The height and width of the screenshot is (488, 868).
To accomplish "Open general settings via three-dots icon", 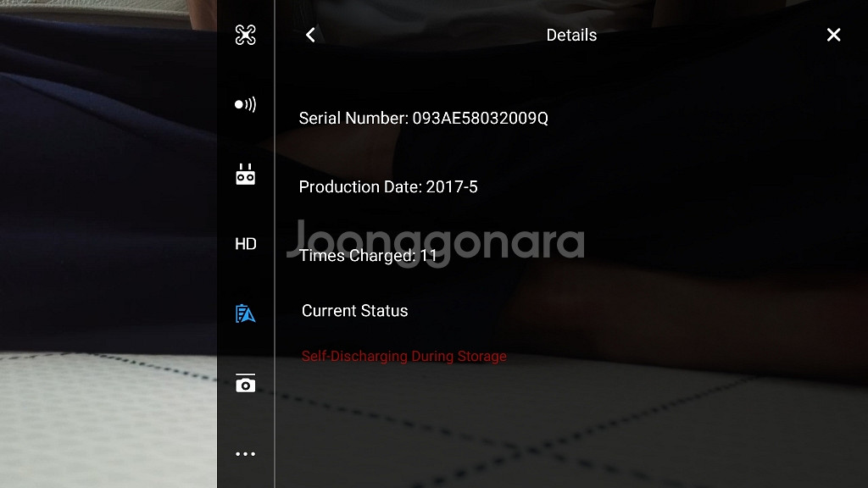I will [x=245, y=453].
